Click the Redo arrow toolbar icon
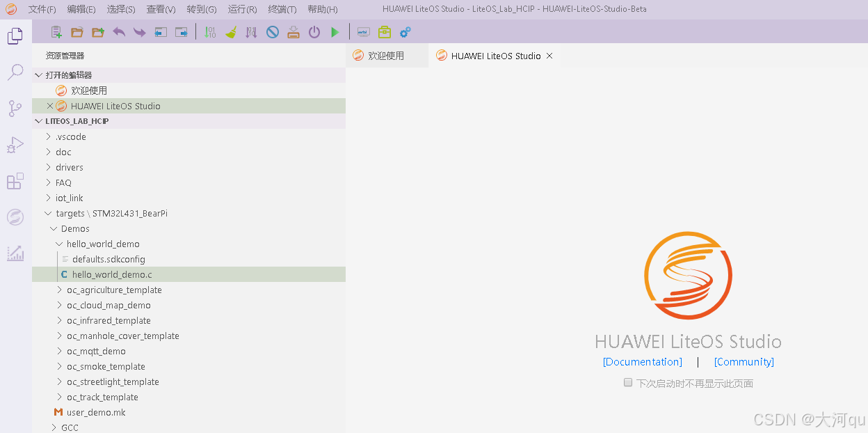 [x=140, y=32]
